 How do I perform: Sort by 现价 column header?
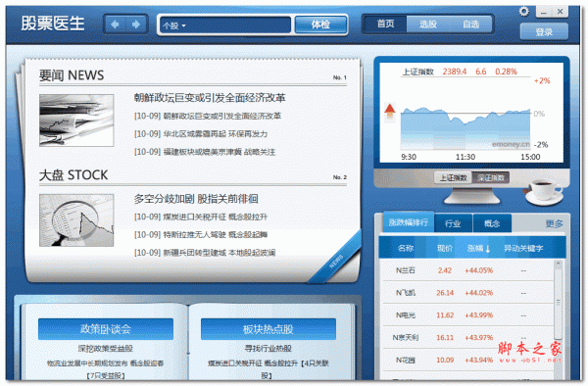coord(445,248)
